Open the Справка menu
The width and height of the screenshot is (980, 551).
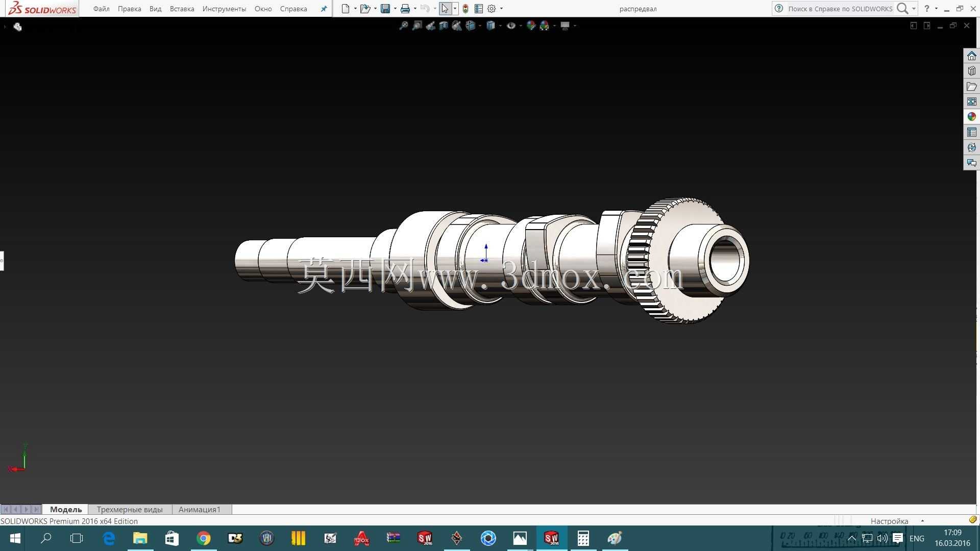(293, 9)
